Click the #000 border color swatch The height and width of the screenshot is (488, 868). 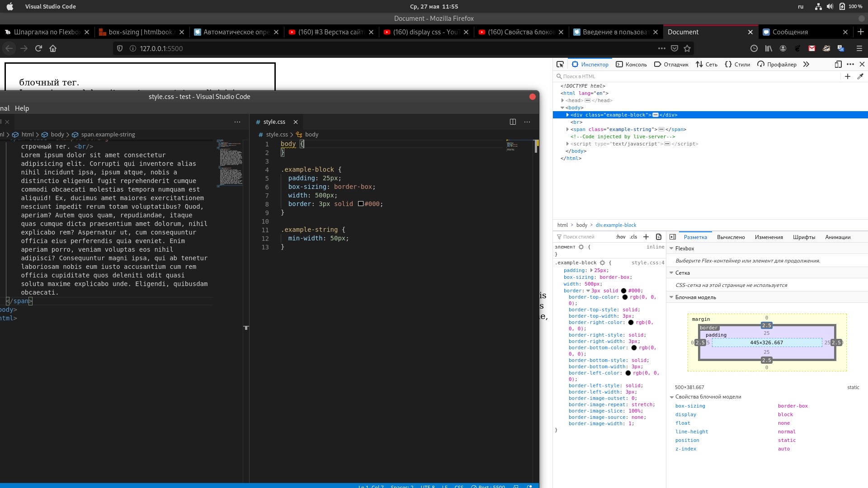(623, 291)
